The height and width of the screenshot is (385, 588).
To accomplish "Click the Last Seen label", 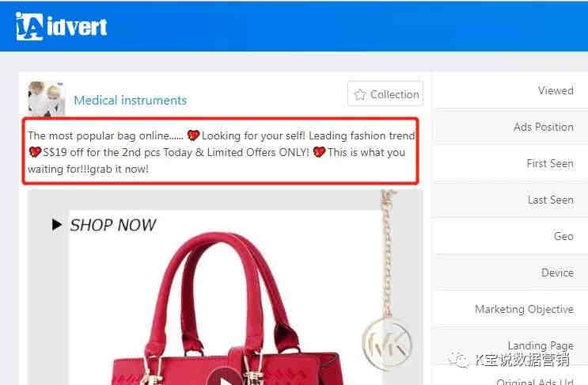I will click(551, 200).
